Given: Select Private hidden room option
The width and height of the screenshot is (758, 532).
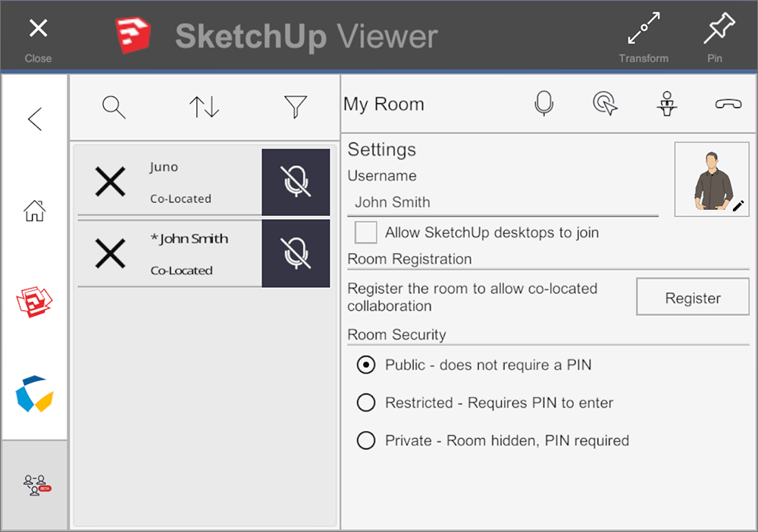Looking at the screenshot, I should coord(366,440).
